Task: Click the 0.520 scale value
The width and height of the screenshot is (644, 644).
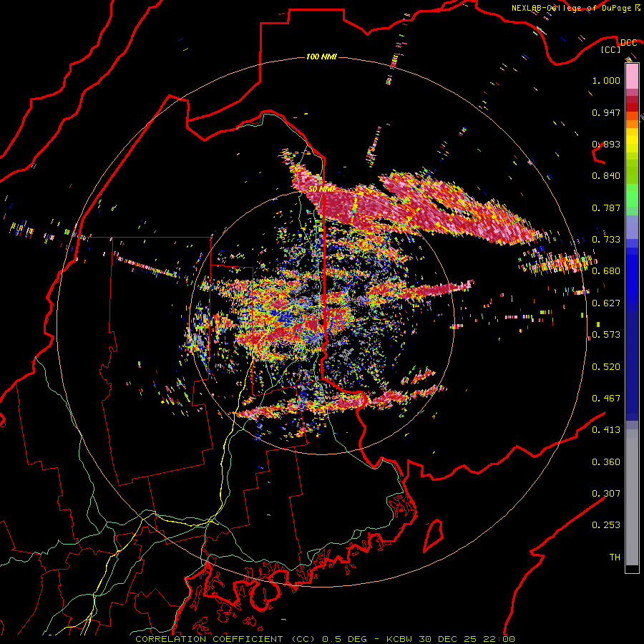Action: tap(606, 367)
